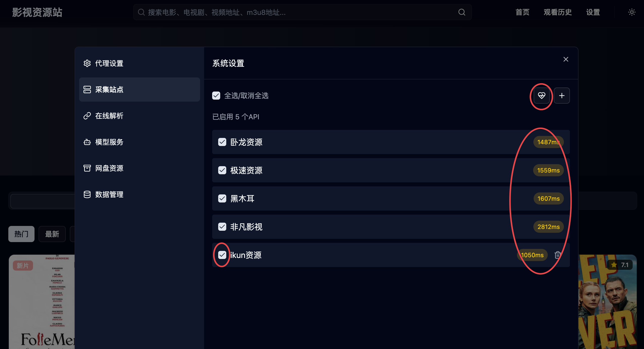This screenshot has height=349, width=644.
Task: Select the 最新 filter button
Action: (x=52, y=234)
